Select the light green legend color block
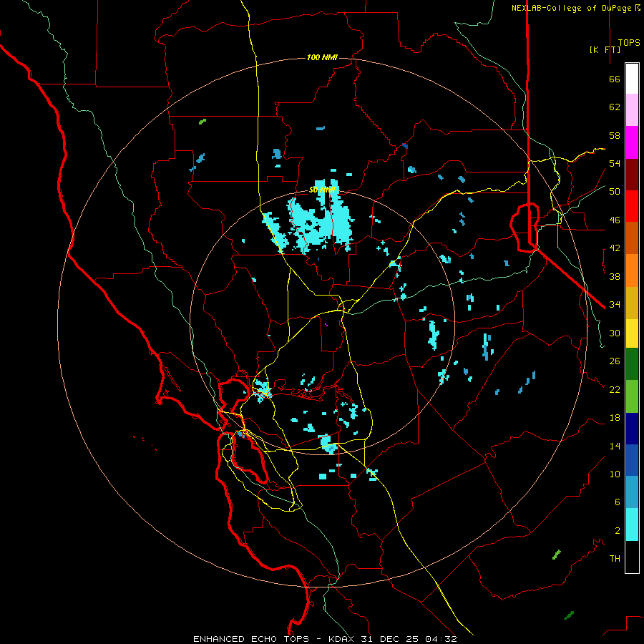 click(632, 396)
